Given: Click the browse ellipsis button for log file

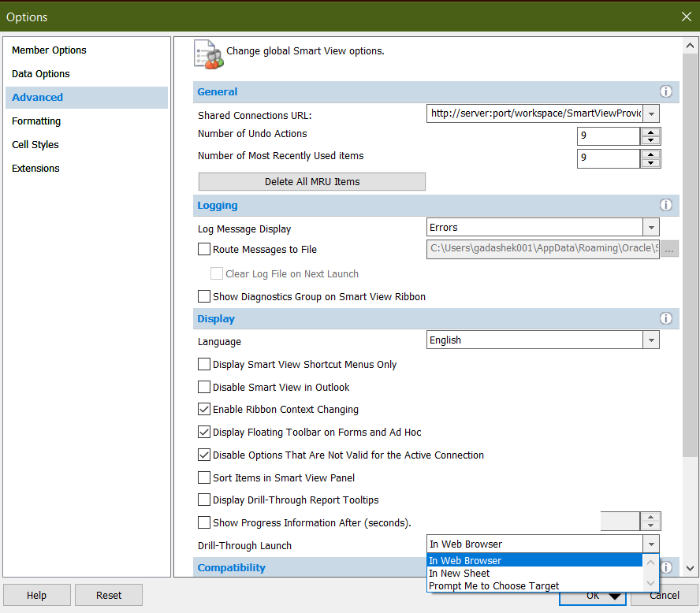Looking at the screenshot, I should tap(669, 250).
